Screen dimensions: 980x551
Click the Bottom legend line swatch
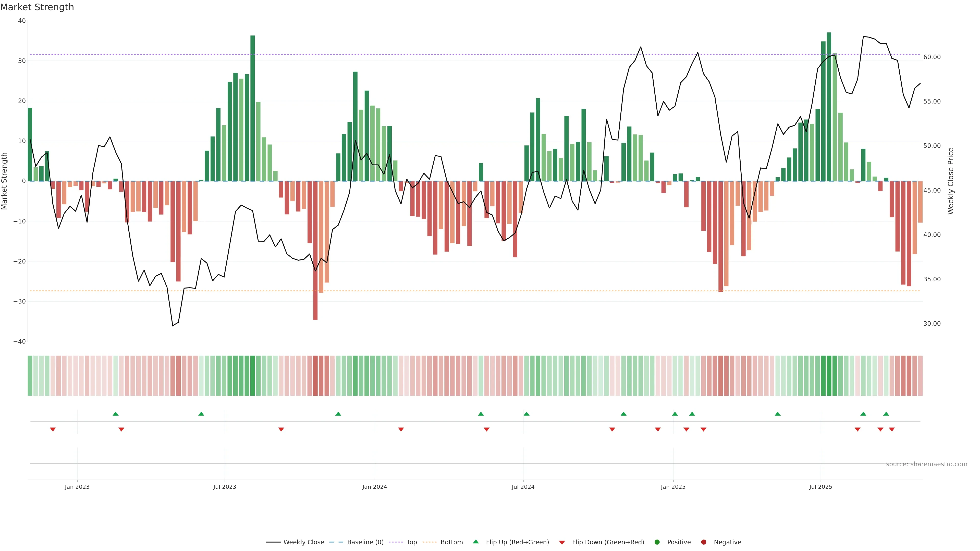pos(430,542)
